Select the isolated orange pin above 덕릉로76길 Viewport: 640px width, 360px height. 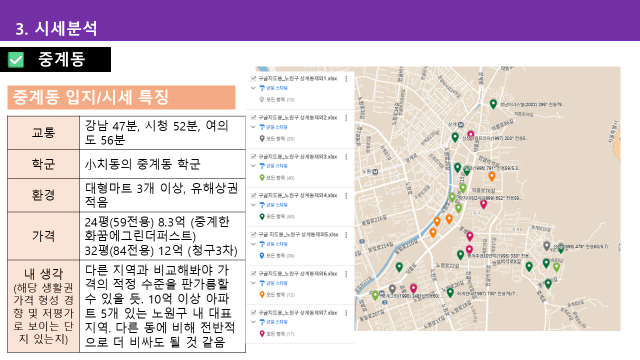coord(492,176)
